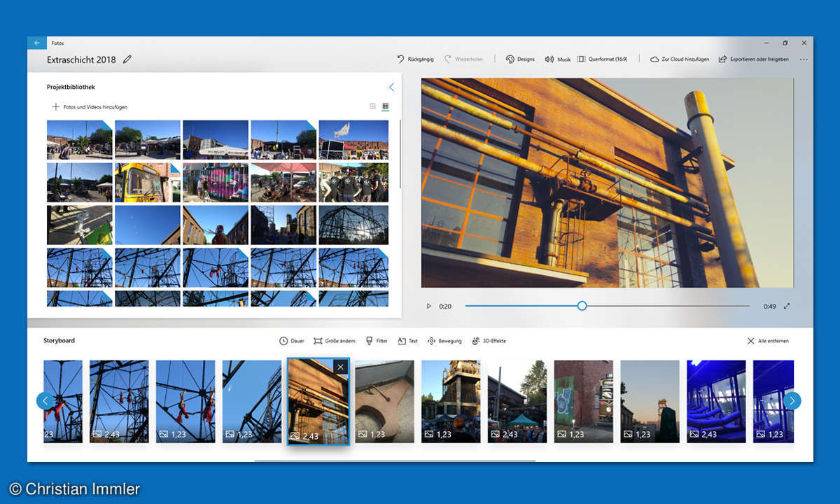Open the Querformat (16:9) aspect ratio menu
Viewport: 840px width, 504px height.
(x=602, y=59)
